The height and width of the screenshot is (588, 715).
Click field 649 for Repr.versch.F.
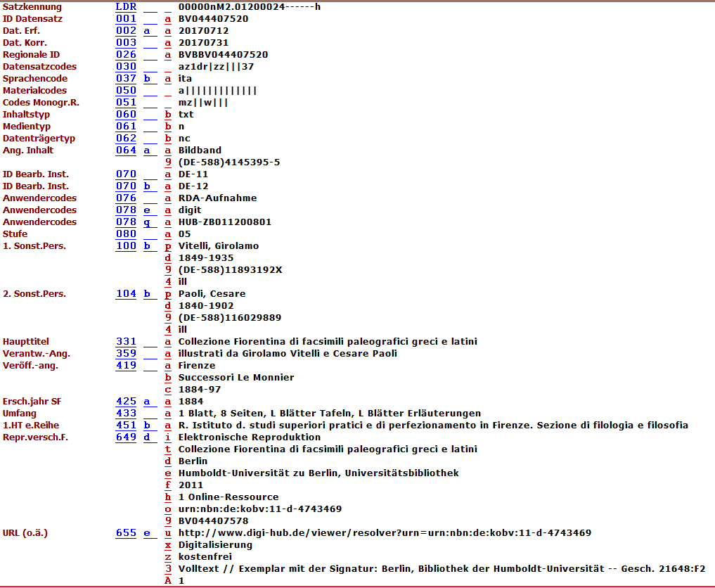click(x=126, y=437)
